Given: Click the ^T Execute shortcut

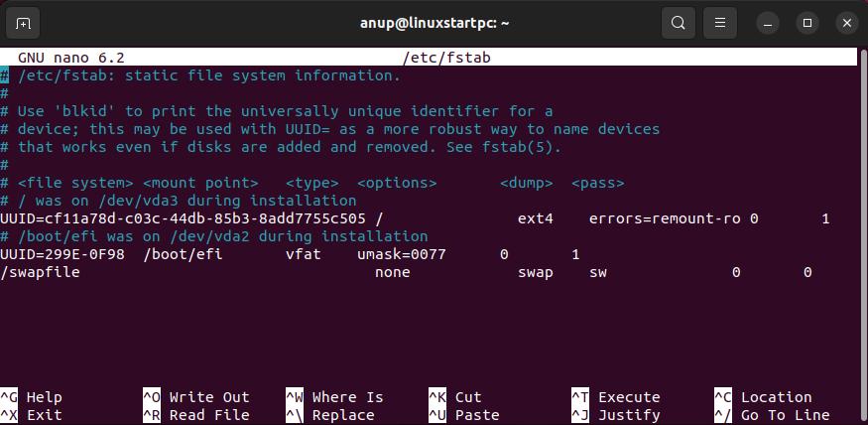Looking at the screenshot, I should click(x=616, y=397).
